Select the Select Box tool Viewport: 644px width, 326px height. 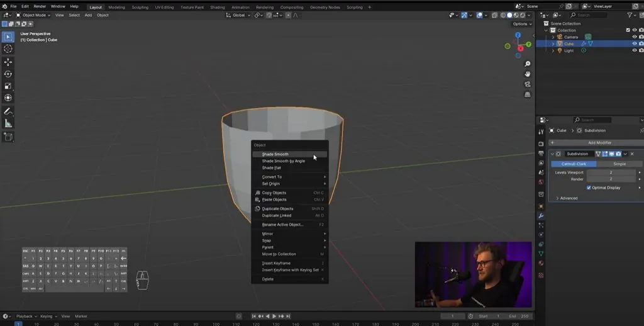click(8, 37)
